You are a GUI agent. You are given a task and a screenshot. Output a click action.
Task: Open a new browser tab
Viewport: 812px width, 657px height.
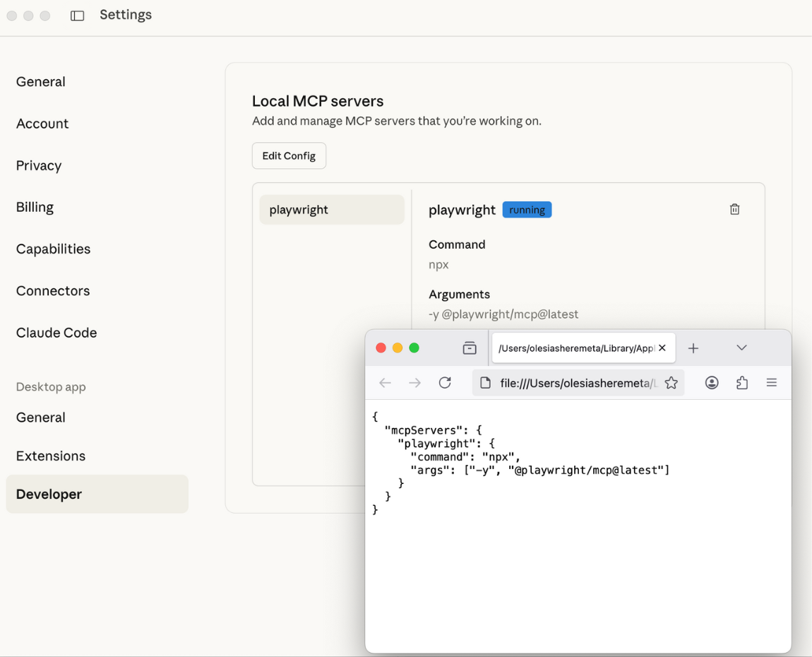693,348
